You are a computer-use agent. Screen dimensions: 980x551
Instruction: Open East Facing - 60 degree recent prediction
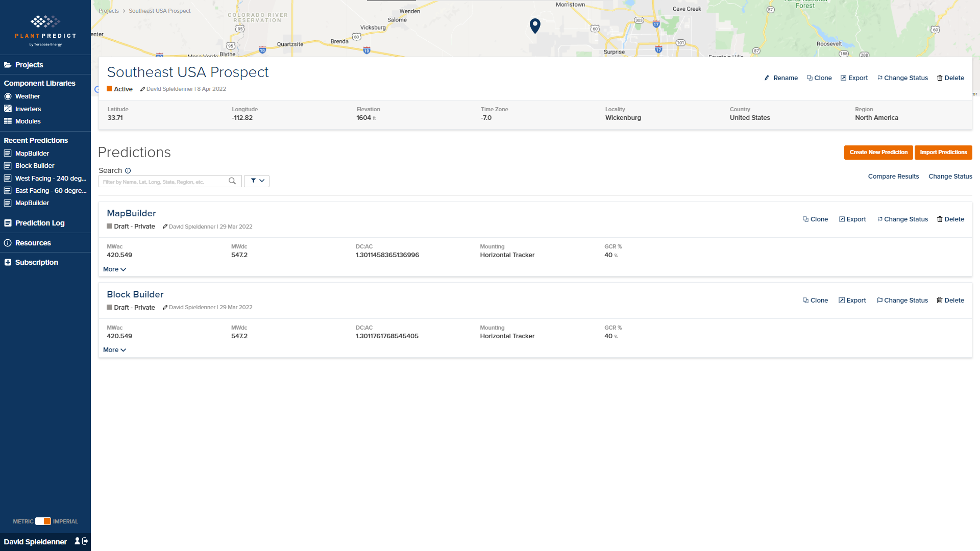point(51,191)
